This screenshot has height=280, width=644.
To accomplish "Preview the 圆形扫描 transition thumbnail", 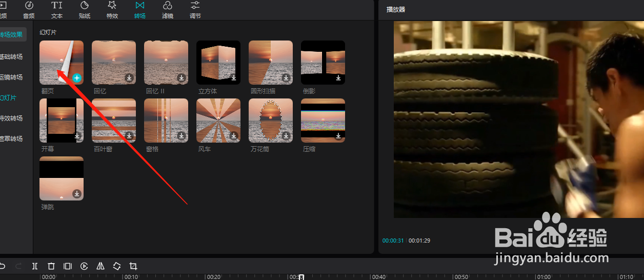I will click(x=271, y=63).
